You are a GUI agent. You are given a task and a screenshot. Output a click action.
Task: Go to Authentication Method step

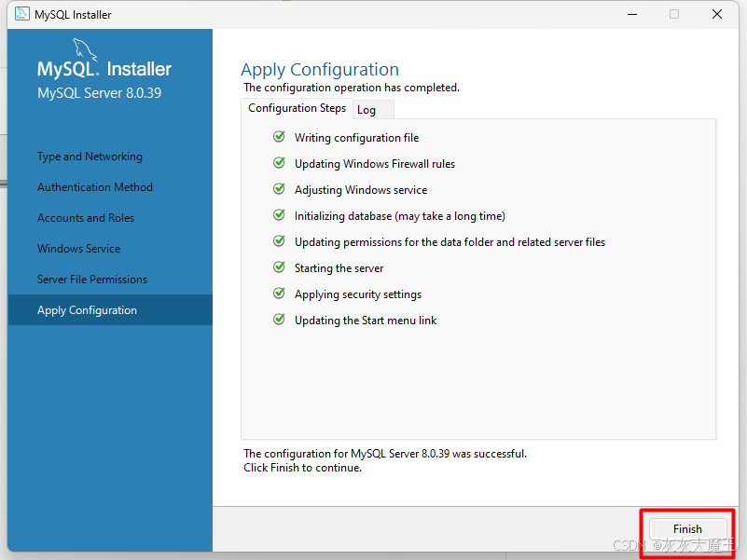(x=95, y=187)
